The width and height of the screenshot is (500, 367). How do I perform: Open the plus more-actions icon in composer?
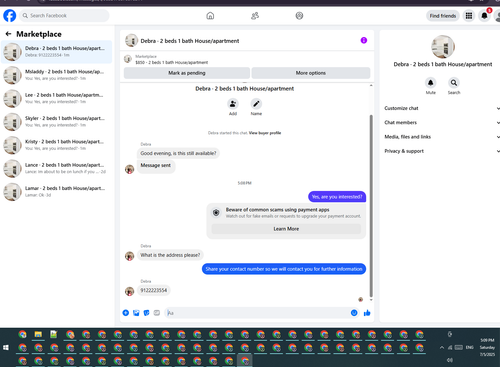(x=126, y=313)
